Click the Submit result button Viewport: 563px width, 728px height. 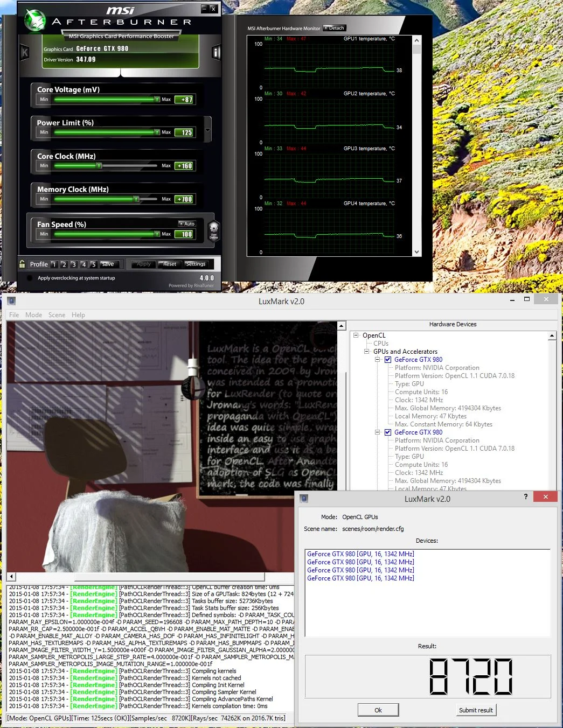476,710
